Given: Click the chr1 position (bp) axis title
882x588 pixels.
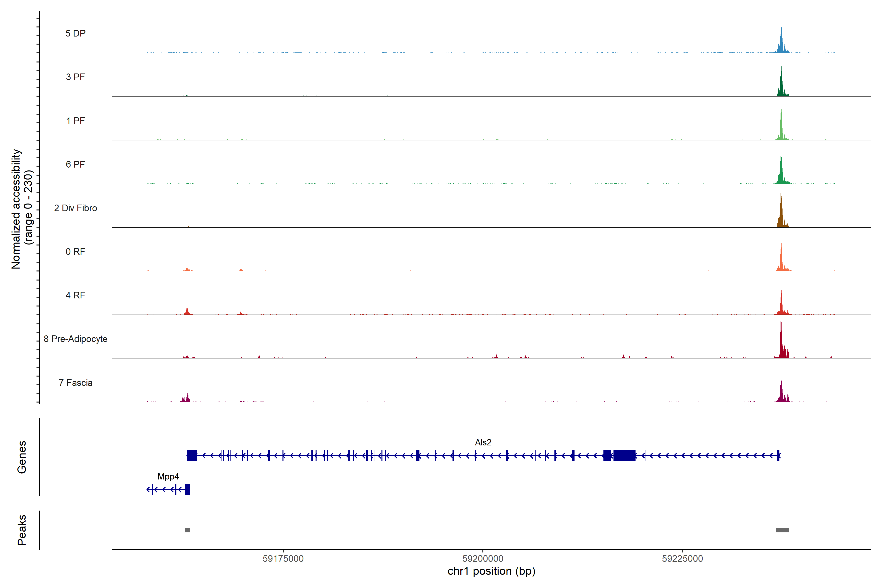Looking at the screenshot, I should click(491, 571).
